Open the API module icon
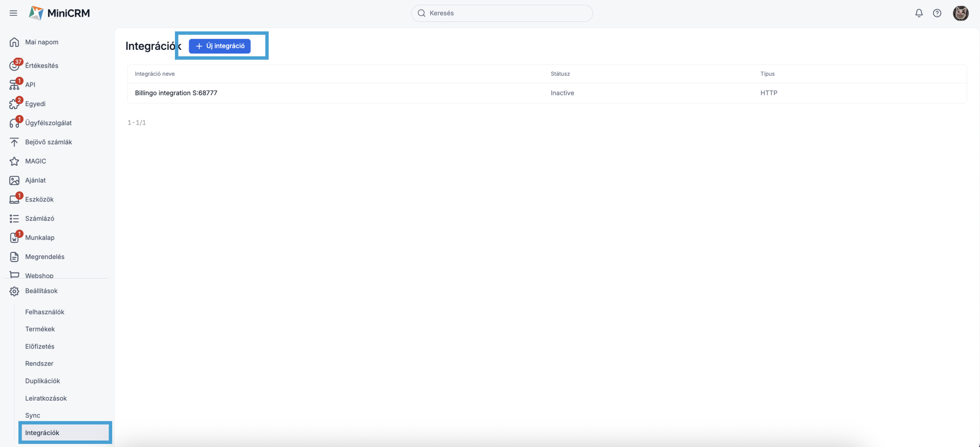The width and height of the screenshot is (980, 447). point(14,85)
